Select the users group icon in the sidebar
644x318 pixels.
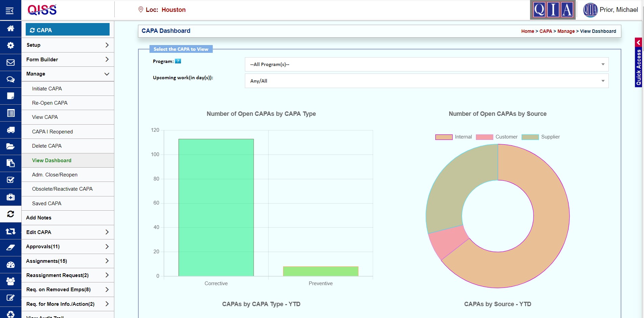[10, 281]
